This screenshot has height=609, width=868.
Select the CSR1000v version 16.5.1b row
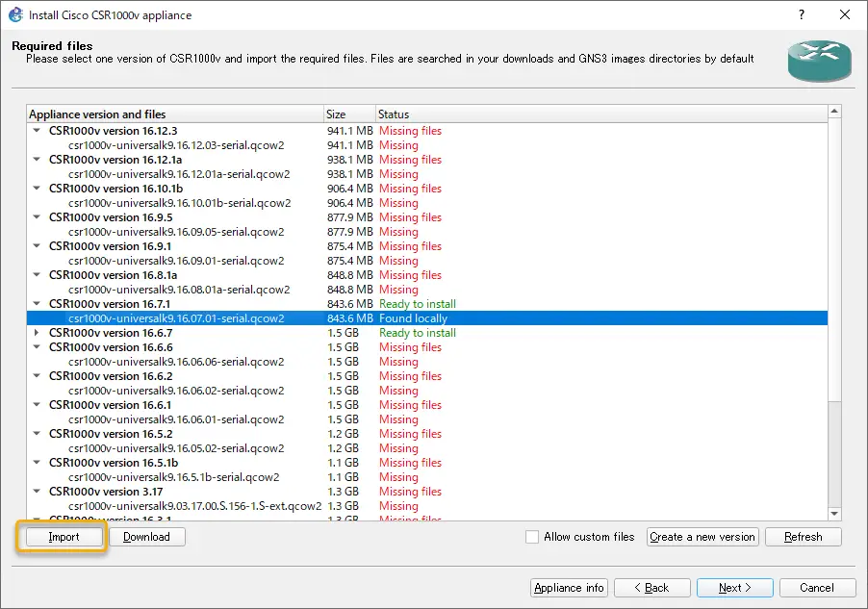click(427, 463)
